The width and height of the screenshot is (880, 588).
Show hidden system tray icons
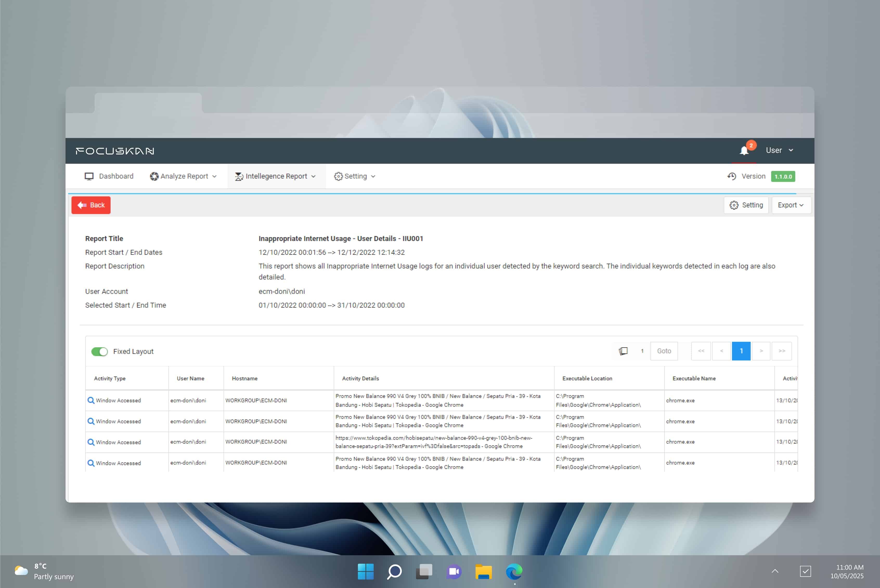point(775,571)
